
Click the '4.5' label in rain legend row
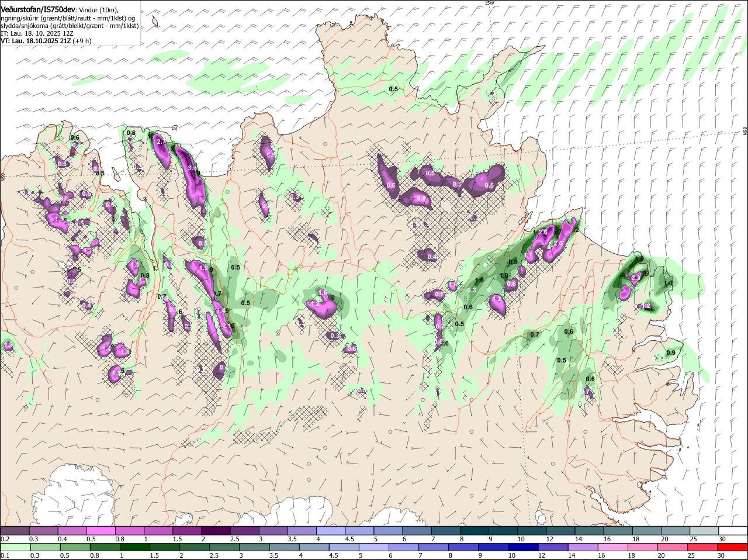tap(334, 555)
